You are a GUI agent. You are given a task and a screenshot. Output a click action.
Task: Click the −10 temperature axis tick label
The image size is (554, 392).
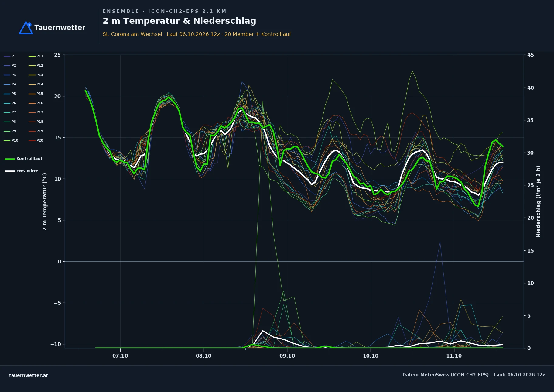tap(56, 344)
